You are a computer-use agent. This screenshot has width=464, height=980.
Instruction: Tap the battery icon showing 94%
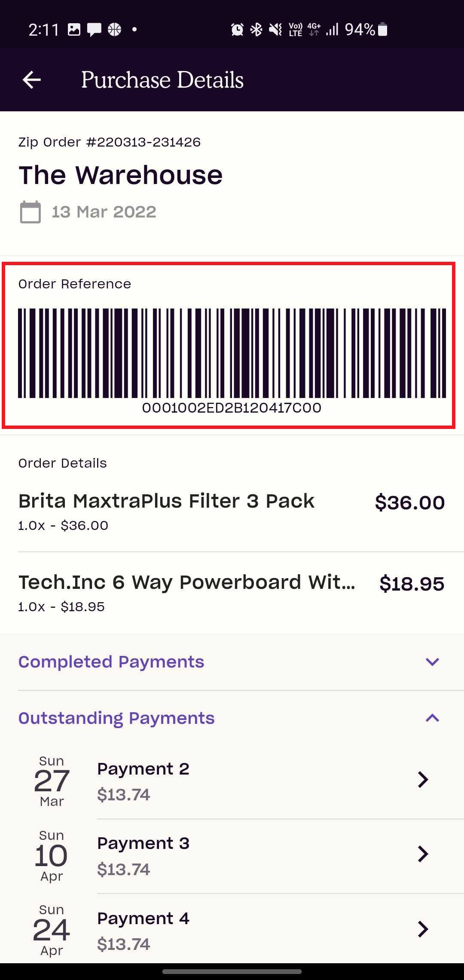383,29
